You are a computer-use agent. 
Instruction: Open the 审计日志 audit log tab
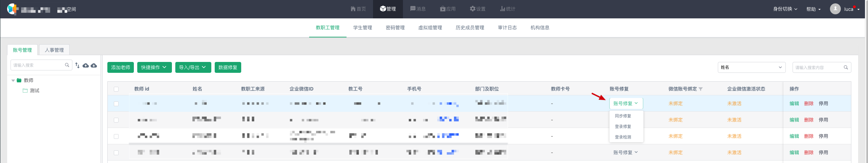[507, 28]
